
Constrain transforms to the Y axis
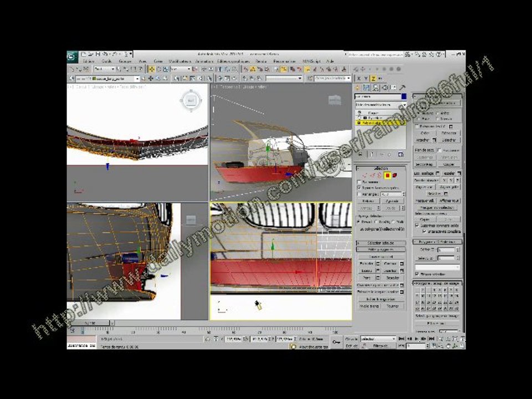click(366, 78)
